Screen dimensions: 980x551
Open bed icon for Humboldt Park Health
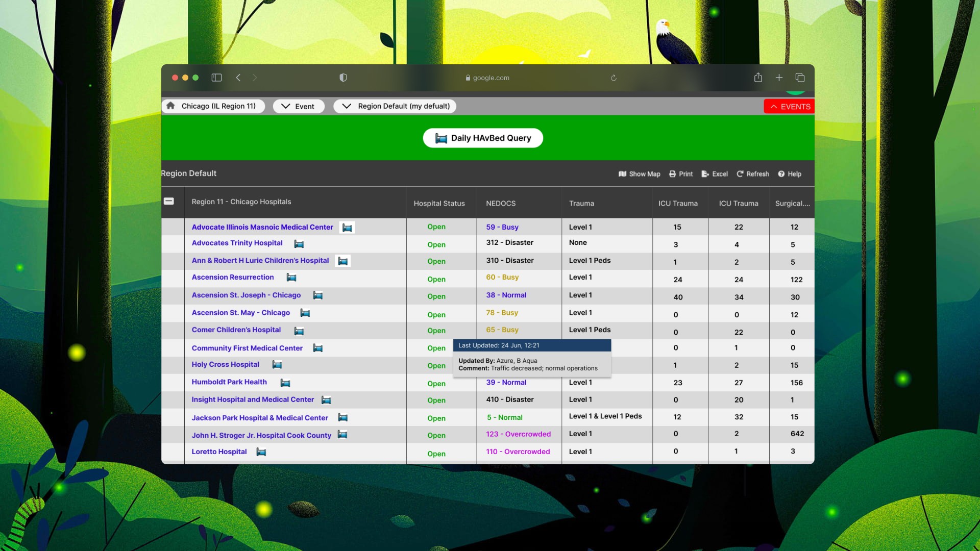(x=285, y=383)
